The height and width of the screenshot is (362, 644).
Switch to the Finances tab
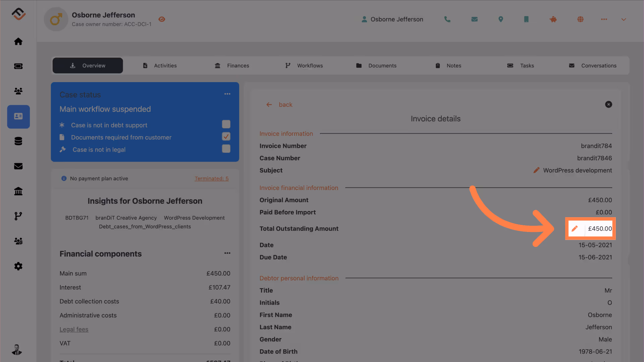point(232,66)
